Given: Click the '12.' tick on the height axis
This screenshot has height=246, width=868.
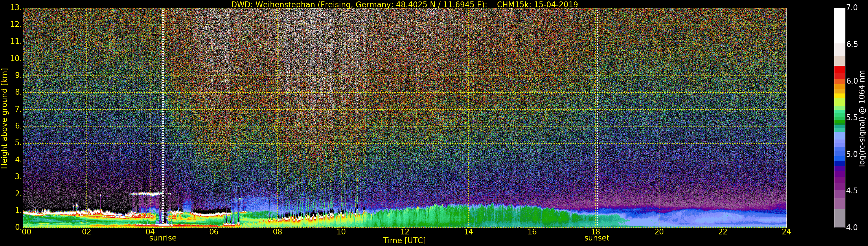Looking at the screenshot, I should pyautogui.click(x=16, y=25).
